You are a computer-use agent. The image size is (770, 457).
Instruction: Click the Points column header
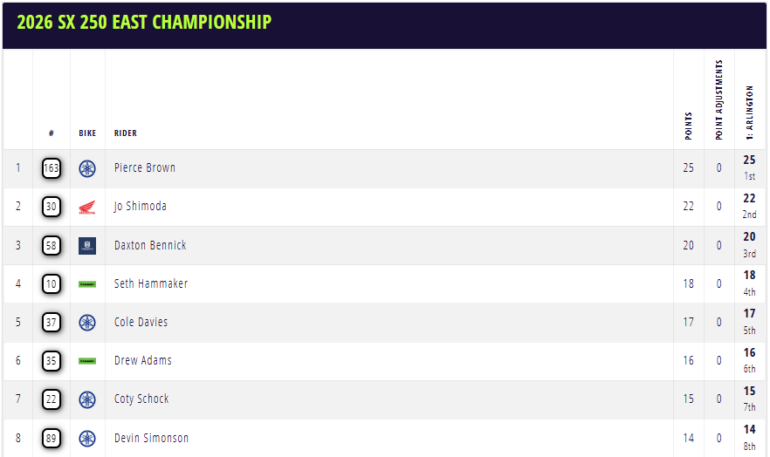tap(688, 125)
